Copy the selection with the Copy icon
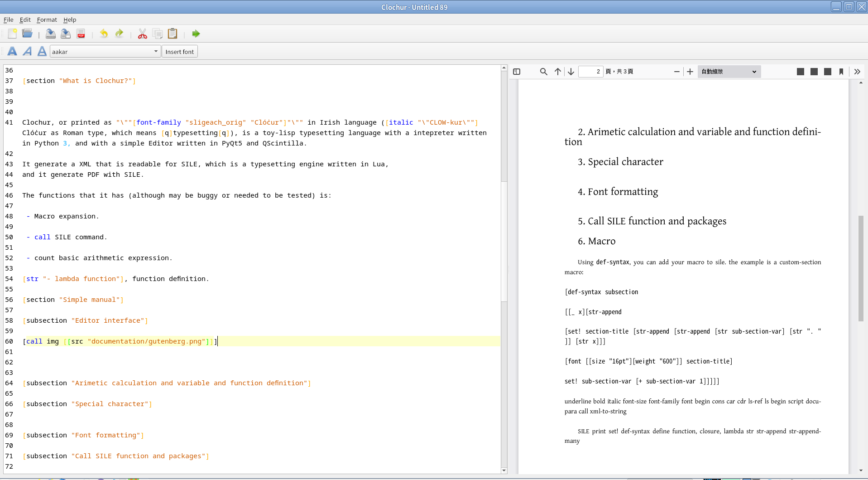The height and width of the screenshot is (480, 868). point(157,34)
